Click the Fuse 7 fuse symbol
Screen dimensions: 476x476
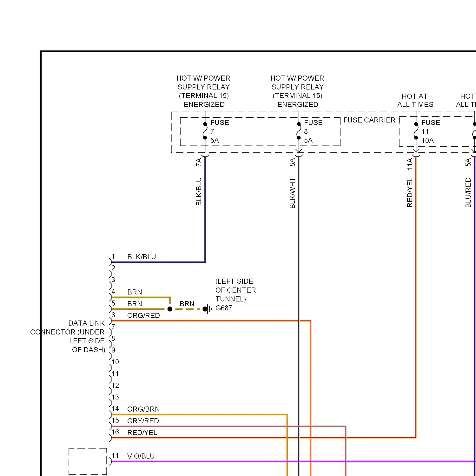205,131
